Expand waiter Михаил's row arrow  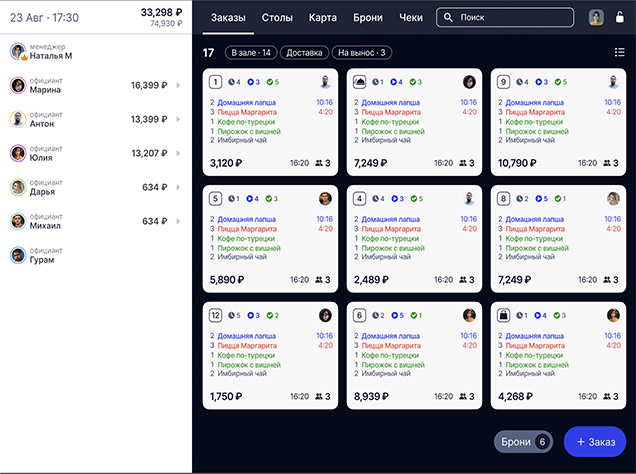178,221
